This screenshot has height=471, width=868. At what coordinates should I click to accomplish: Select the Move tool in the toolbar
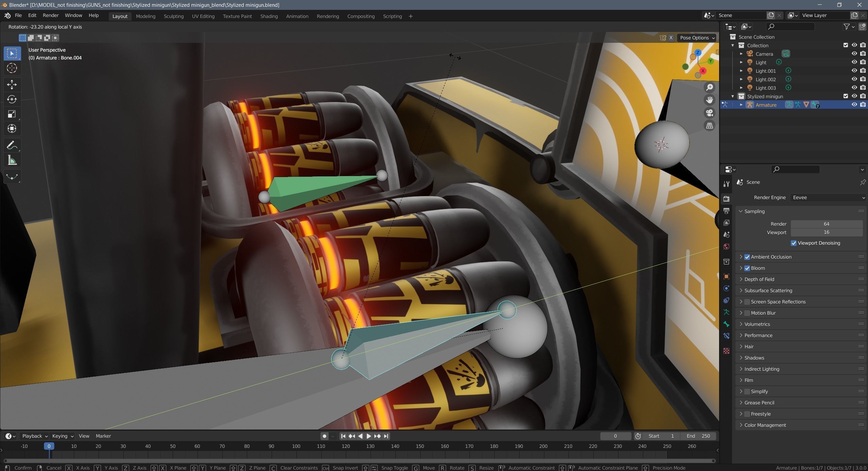tap(12, 84)
